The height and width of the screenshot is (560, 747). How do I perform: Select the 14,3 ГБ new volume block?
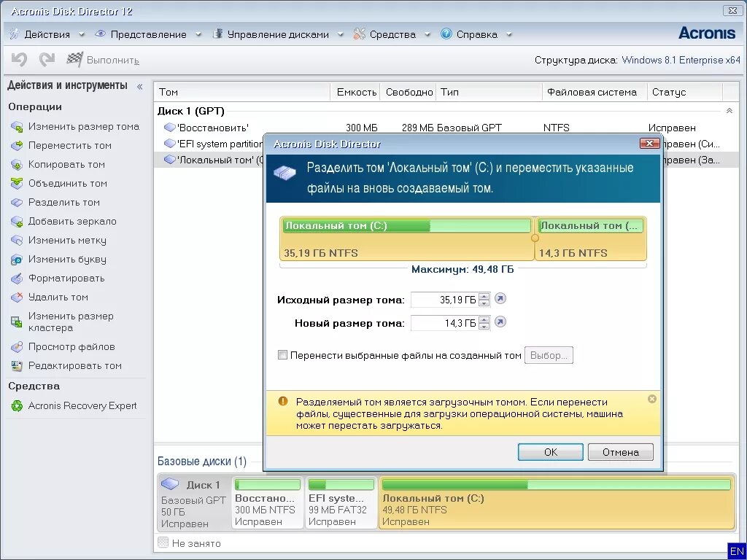pyautogui.click(x=591, y=238)
